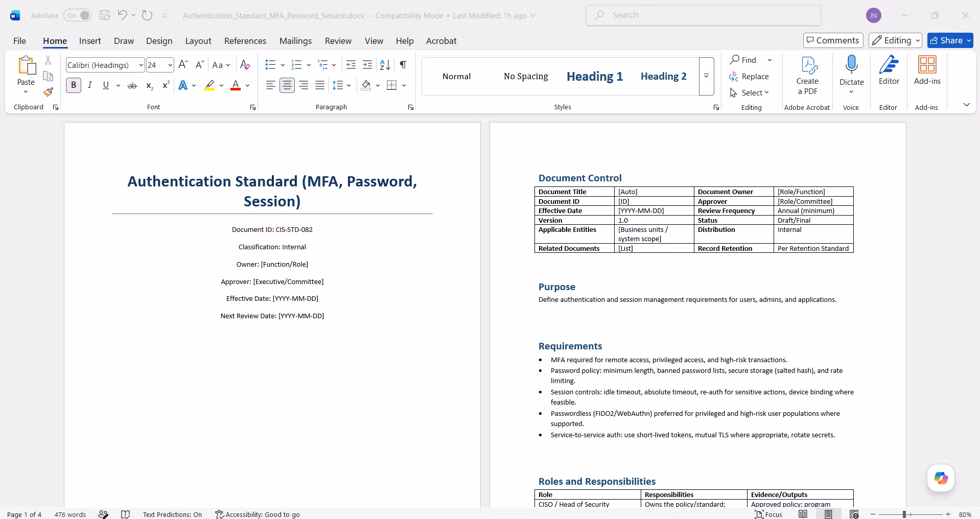Open the Editor proofing tool
Screen dimensions: 980x519
point(889,70)
